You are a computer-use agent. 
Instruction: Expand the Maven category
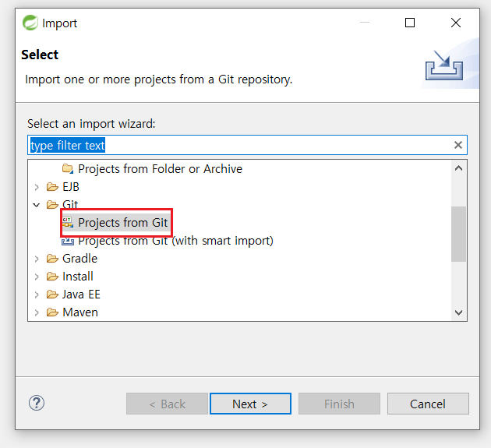pyautogui.click(x=37, y=312)
